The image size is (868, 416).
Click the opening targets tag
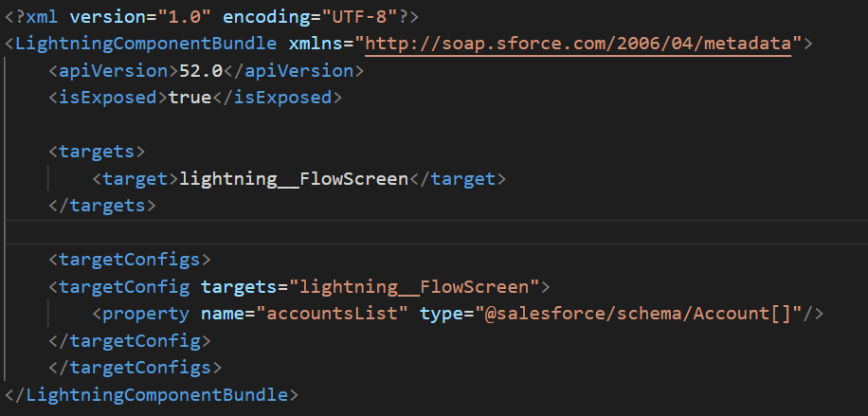click(97, 152)
